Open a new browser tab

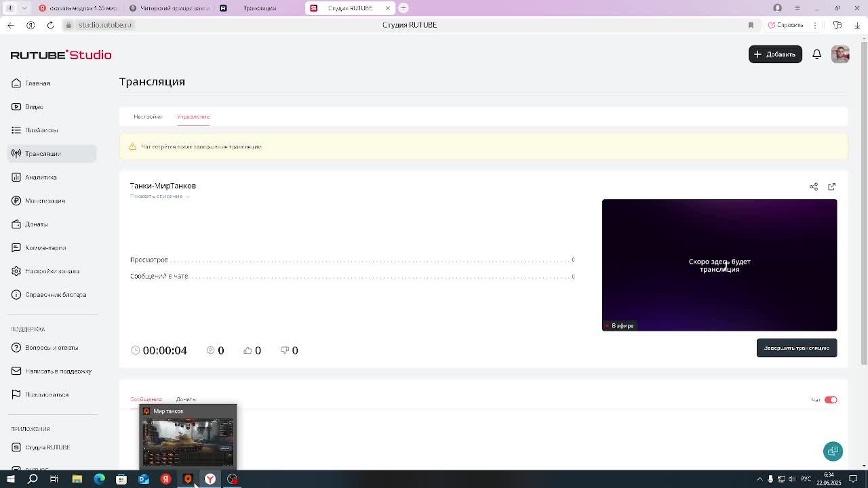403,8
